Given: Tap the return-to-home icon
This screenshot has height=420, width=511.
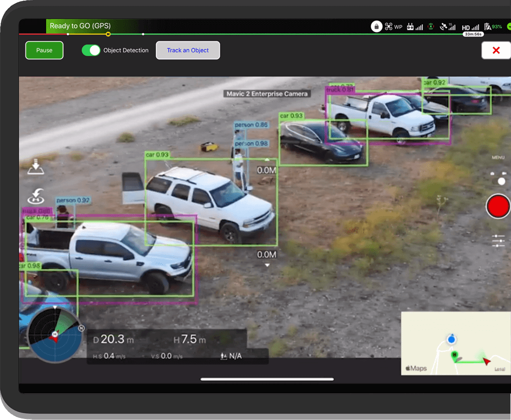Looking at the screenshot, I should [x=36, y=196].
